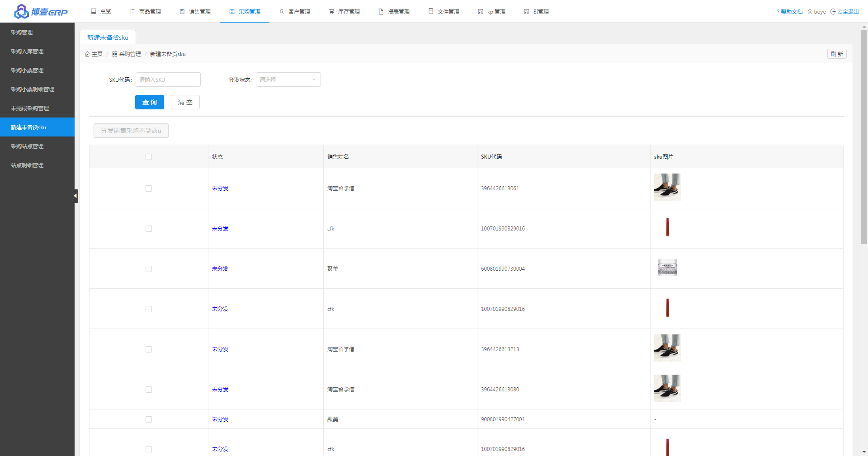Click the boye user account
Screen dimensions: 868x456
click(817, 12)
